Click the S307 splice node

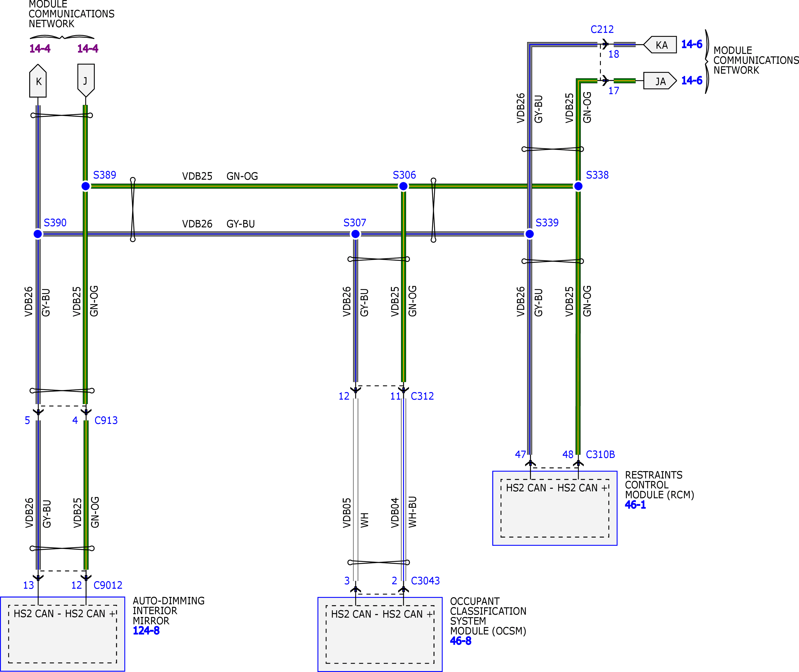(x=355, y=234)
